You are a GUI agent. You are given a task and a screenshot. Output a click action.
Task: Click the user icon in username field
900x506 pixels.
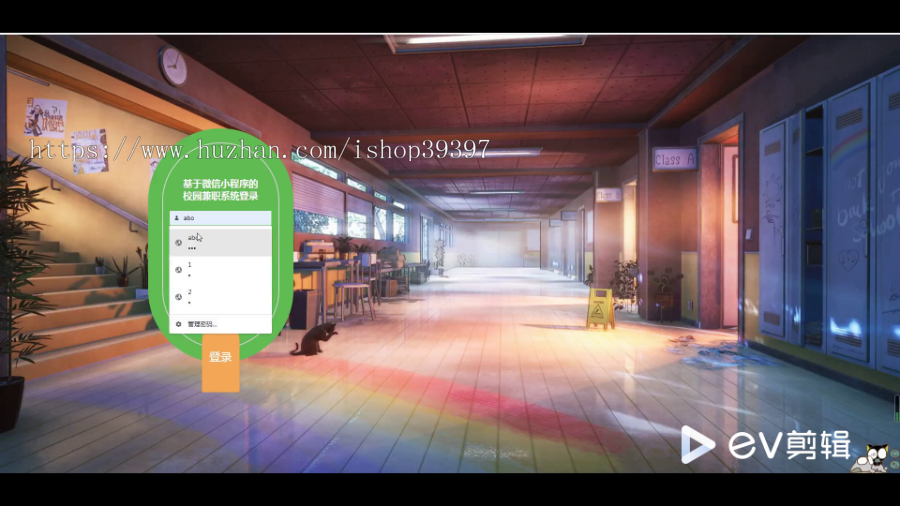pos(177,218)
